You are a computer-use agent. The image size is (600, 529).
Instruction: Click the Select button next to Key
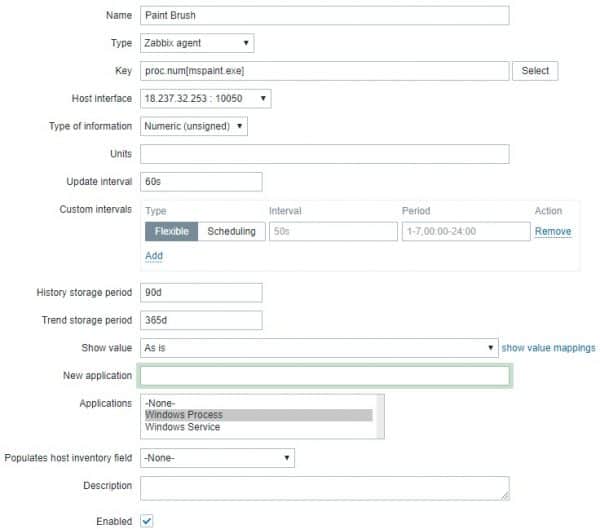[x=535, y=71]
